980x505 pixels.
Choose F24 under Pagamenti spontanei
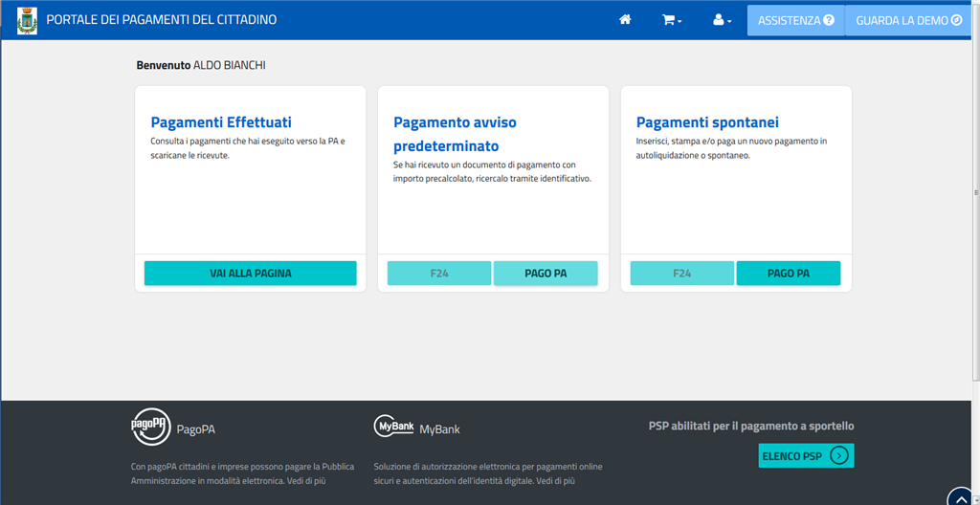pos(682,274)
